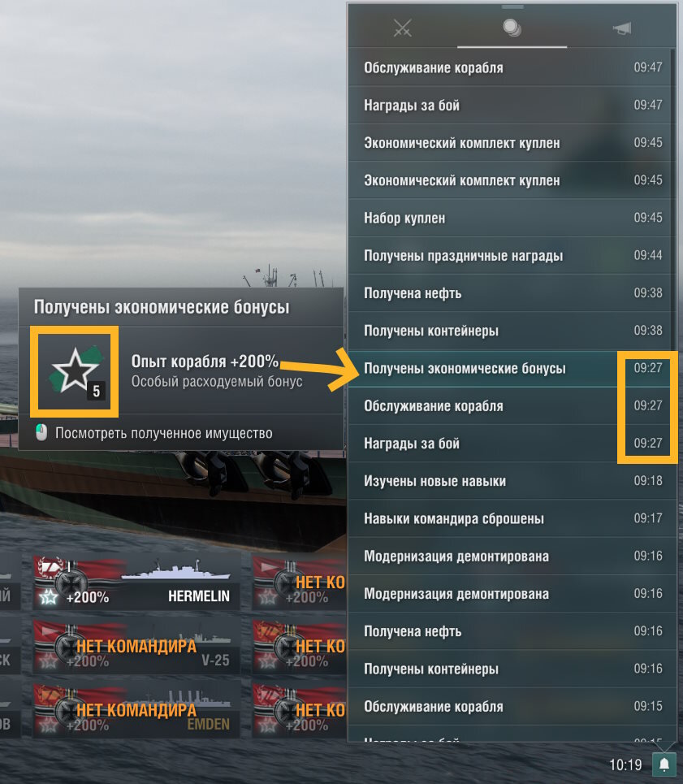Open "Получены экономические бонусы" notification
This screenshot has height=784, width=683.
tap(512, 369)
